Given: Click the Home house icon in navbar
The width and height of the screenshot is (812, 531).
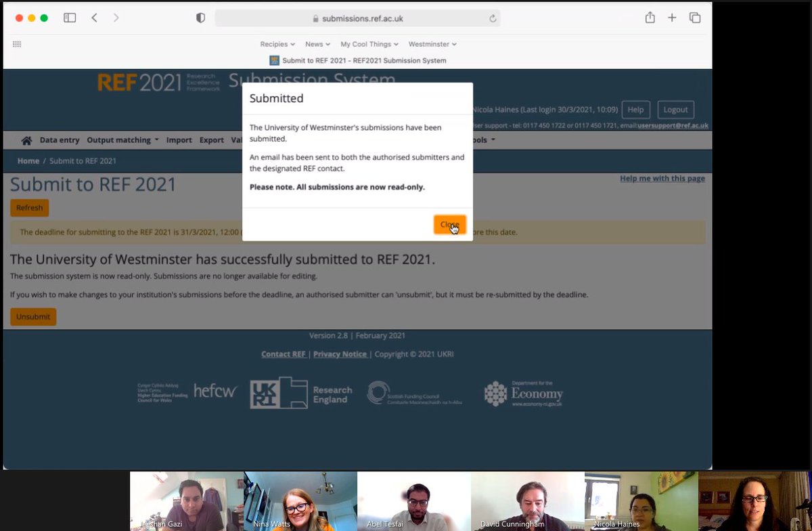Looking at the screenshot, I should [26, 140].
